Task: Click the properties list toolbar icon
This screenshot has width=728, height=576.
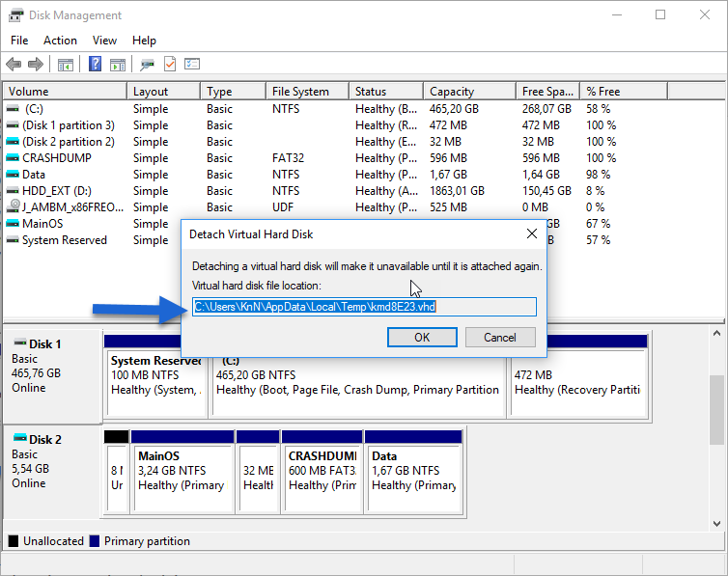Action: click(192, 64)
